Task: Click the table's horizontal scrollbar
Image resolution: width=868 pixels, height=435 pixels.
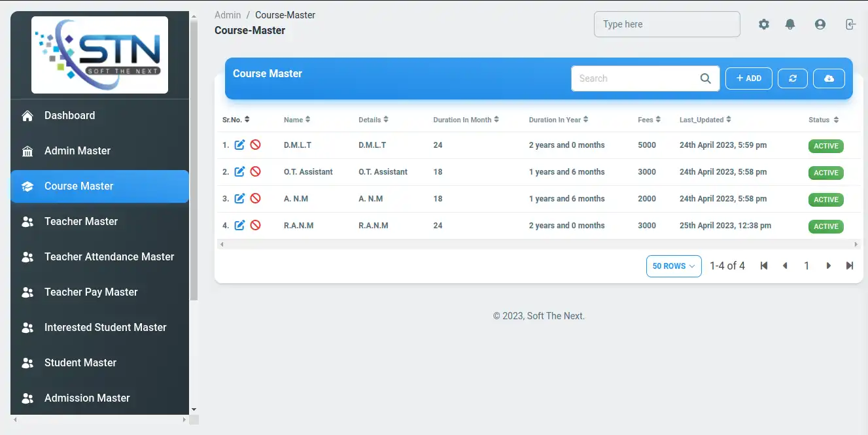Action: pyautogui.click(x=538, y=245)
